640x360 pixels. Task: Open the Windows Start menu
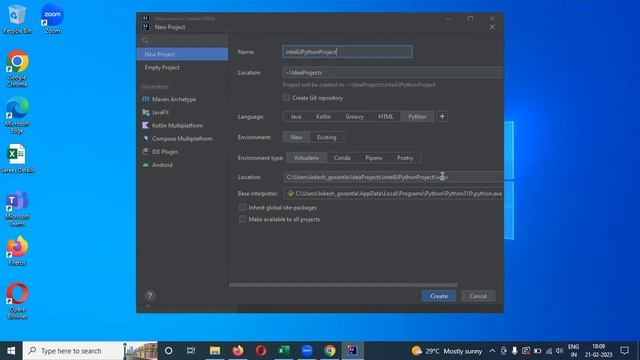[11, 351]
